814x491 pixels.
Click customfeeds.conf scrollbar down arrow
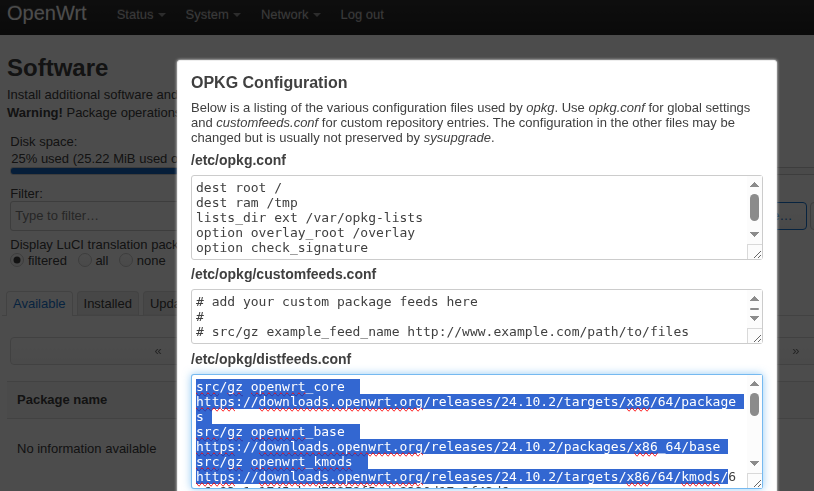(754, 318)
